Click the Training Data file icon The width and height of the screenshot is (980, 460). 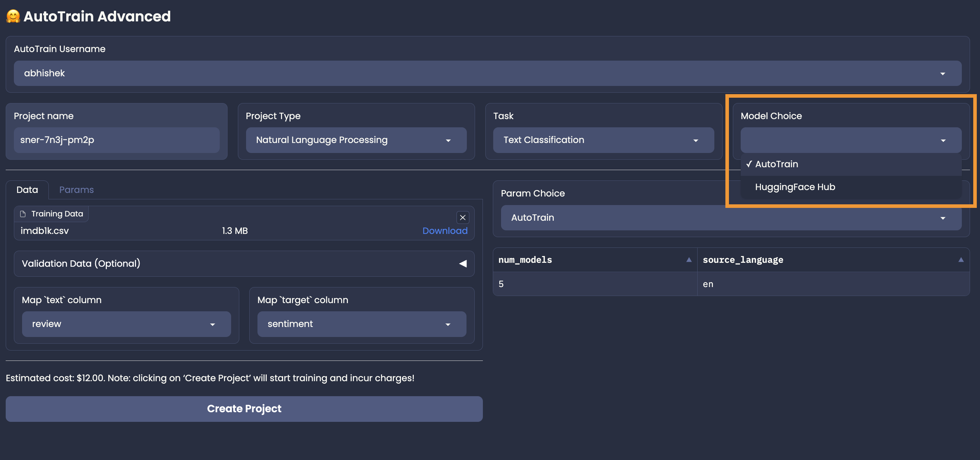pyautogui.click(x=23, y=214)
